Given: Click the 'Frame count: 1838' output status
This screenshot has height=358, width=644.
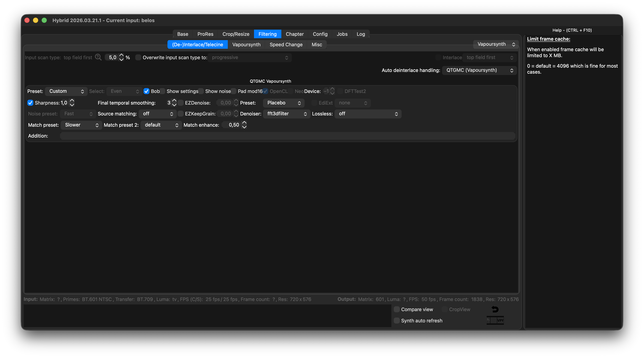Looking at the screenshot, I should click(460, 300).
